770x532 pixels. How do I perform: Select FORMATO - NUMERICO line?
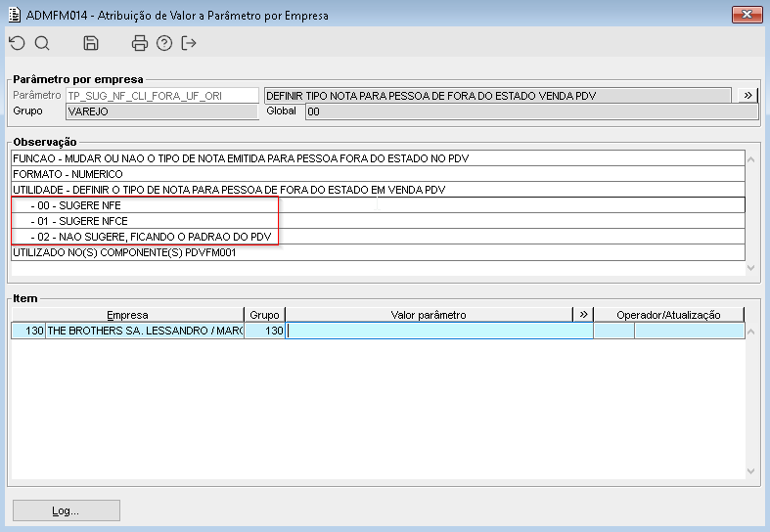point(378,174)
